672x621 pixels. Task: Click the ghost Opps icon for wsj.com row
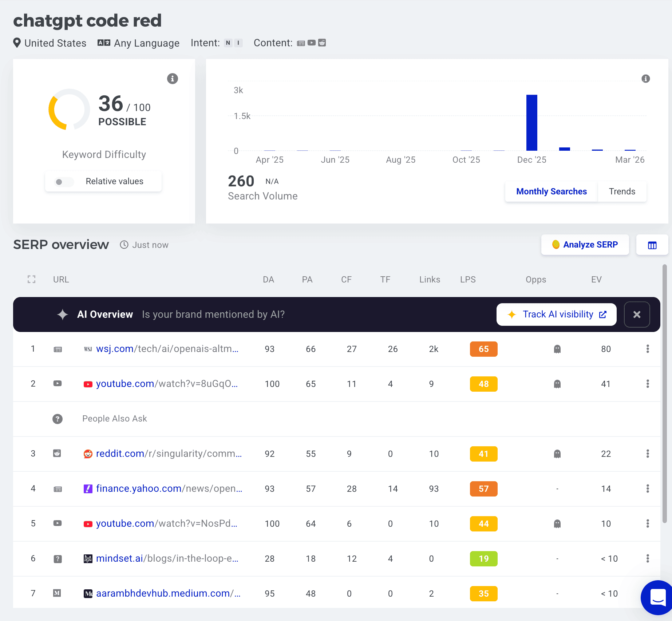pyautogui.click(x=557, y=349)
